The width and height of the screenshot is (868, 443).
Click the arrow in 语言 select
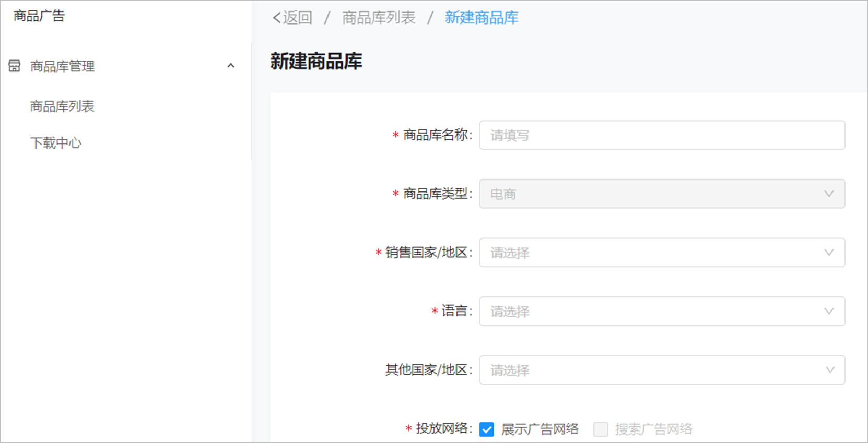tap(829, 312)
